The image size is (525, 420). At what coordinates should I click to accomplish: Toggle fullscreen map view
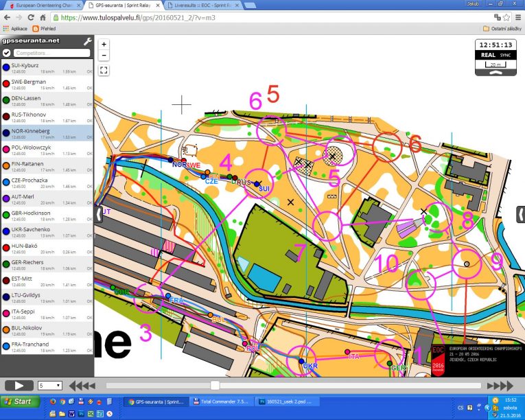pyautogui.click(x=104, y=70)
